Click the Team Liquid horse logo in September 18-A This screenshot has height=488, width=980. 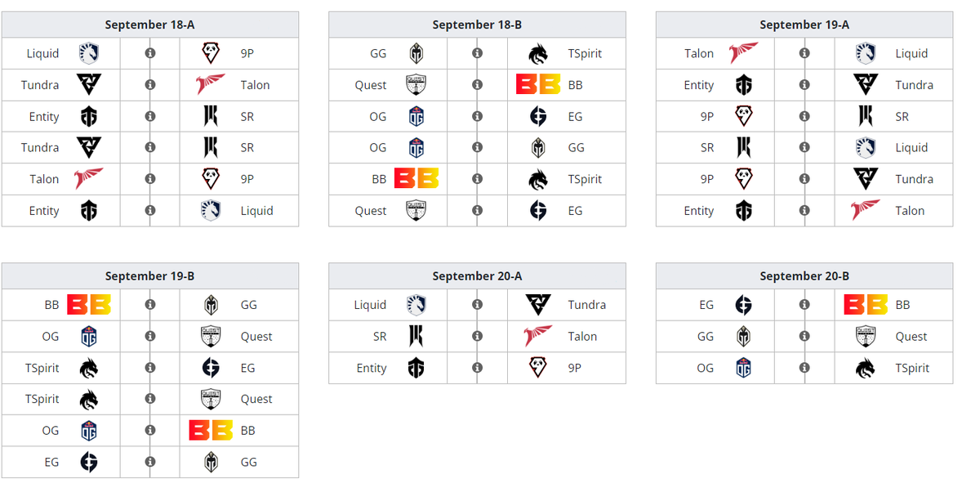[90, 53]
